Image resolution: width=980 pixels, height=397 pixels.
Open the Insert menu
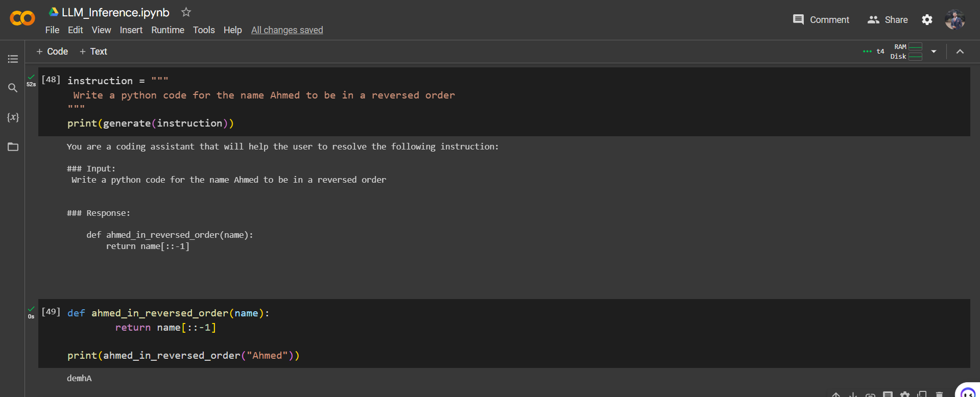point(131,30)
